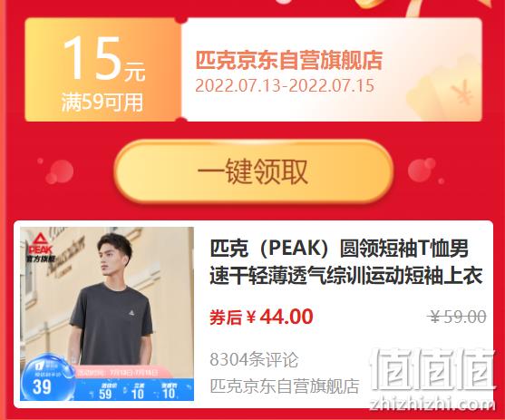Image resolution: width=505 pixels, height=420 pixels.
Task: Click the 值值值 watermark logo
Action: click(432, 370)
